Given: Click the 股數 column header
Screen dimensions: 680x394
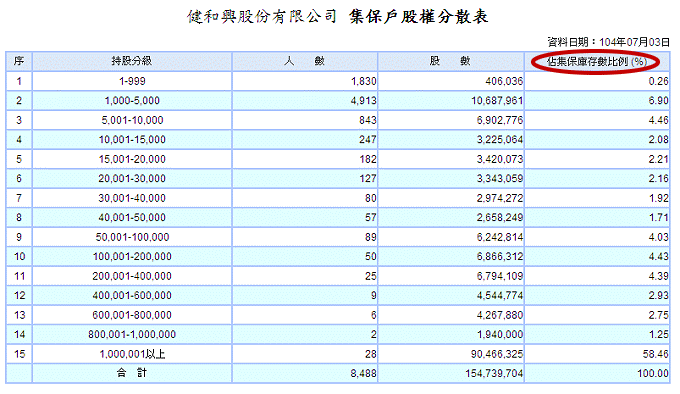Looking at the screenshot, I should [450, 61].
